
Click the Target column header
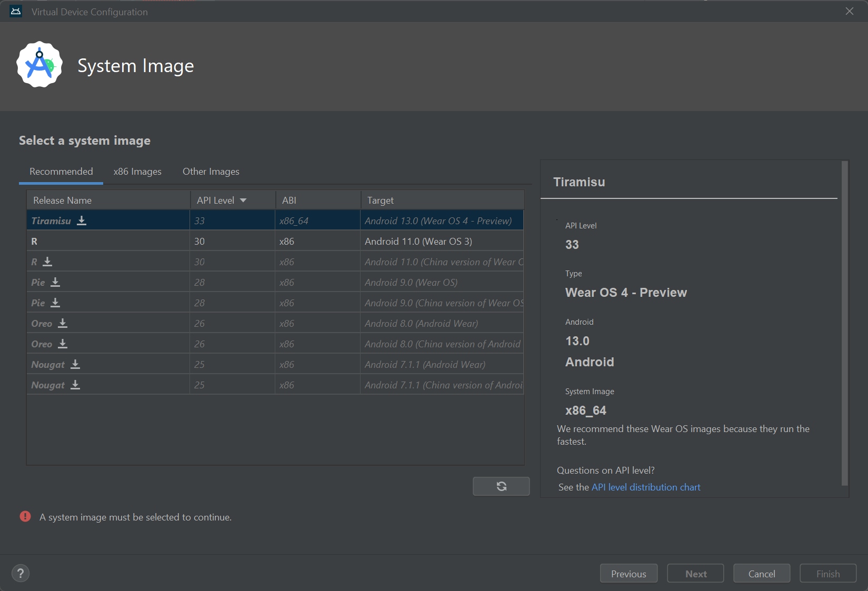pyautogui.click(x=442, y=200)
